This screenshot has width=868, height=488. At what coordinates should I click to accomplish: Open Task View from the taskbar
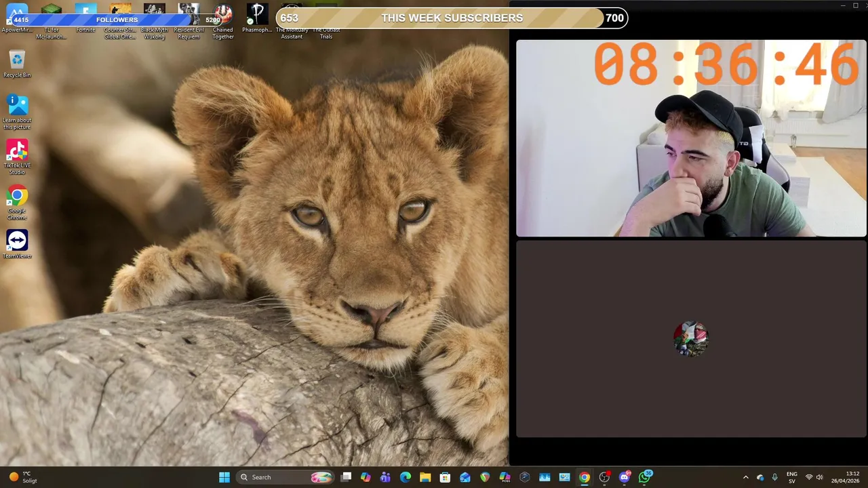[x=346, y=477]
